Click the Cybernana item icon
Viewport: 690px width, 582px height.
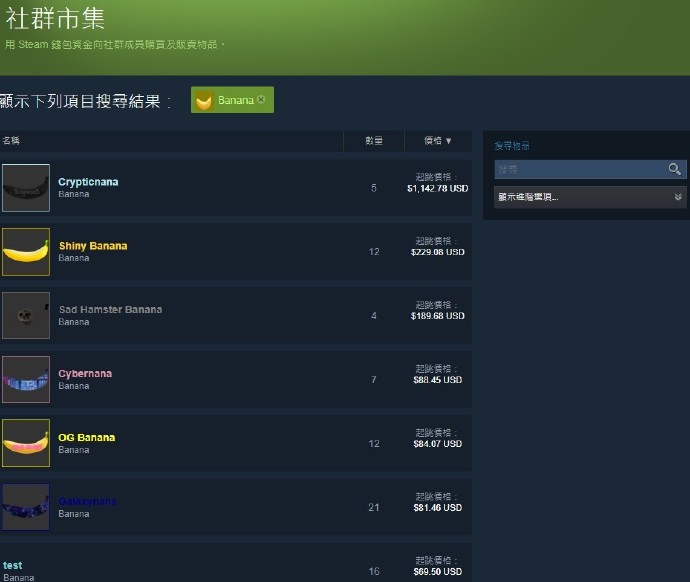coord(26,380)
